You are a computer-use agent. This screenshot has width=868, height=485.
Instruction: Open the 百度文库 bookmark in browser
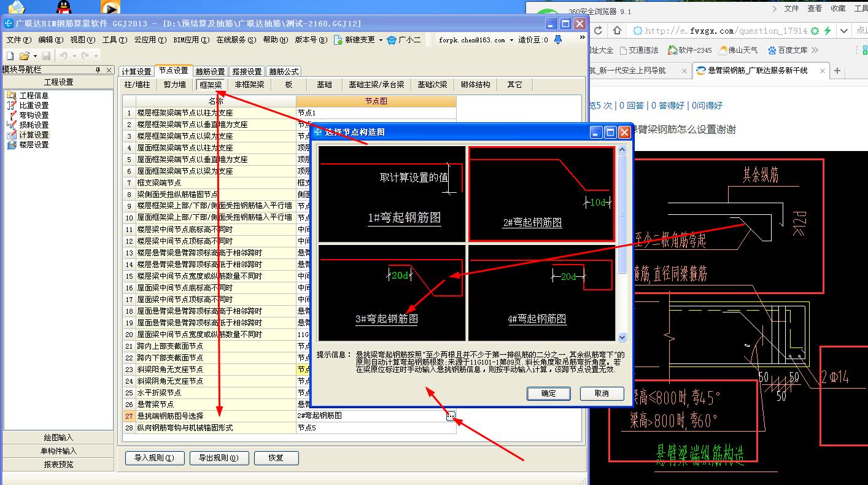788,50
